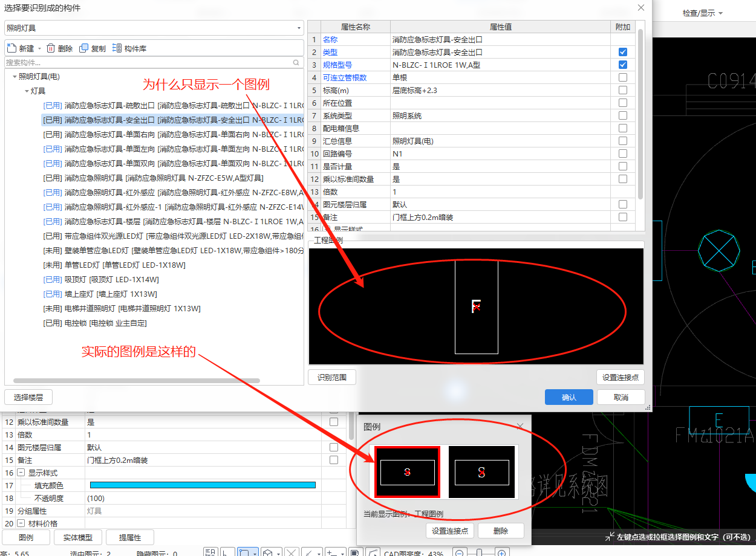Open the 照明灯具 component type dropdown
The width and height of the screenshot is (756, 556).
(x=299, y=28)
